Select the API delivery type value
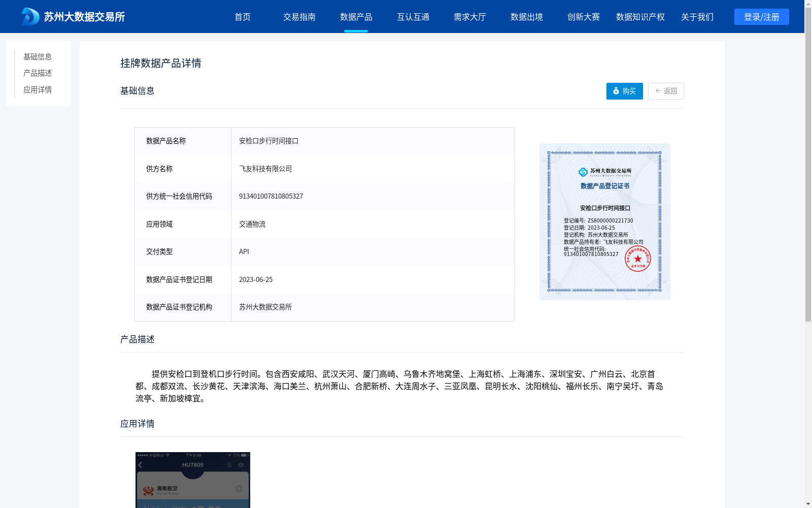Viewport: 812px width, 508px height. coord(244,251)
